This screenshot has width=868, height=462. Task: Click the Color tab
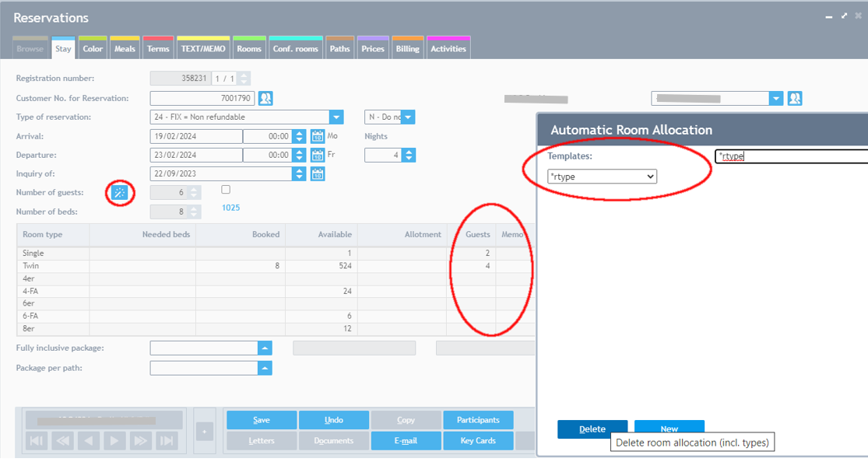click(x=93, y=48)
